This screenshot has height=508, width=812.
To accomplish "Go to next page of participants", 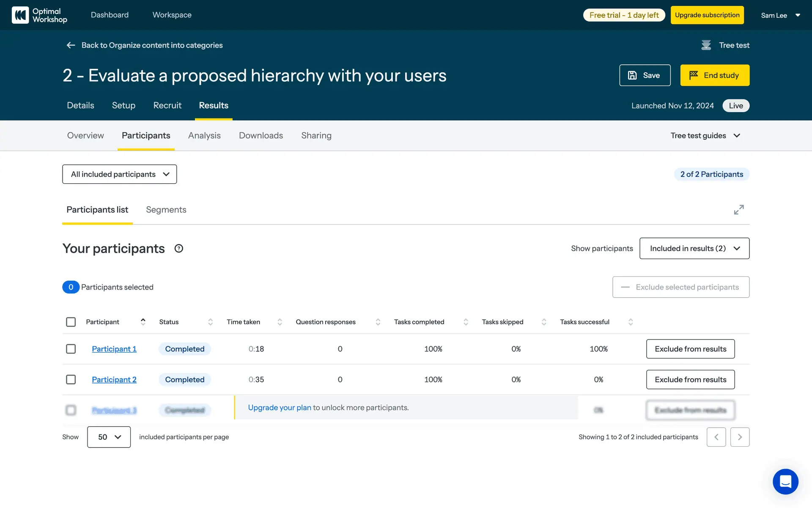I will tap(739, 437).
